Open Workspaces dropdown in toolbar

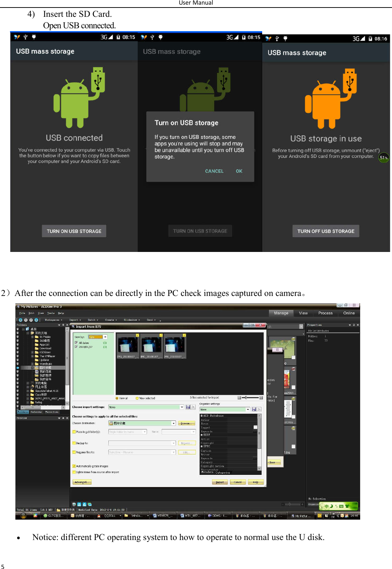pyautogui.click(x=53, y=320)
